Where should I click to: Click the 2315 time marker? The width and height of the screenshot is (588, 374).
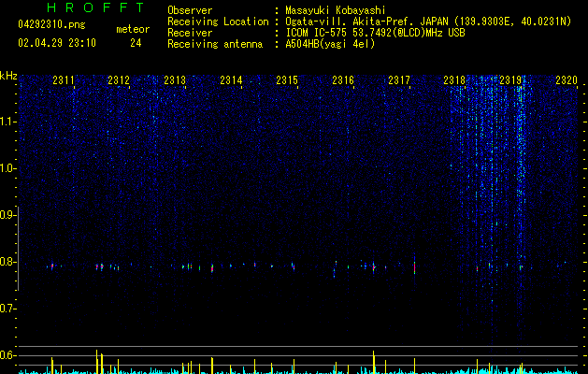(287, 79)
